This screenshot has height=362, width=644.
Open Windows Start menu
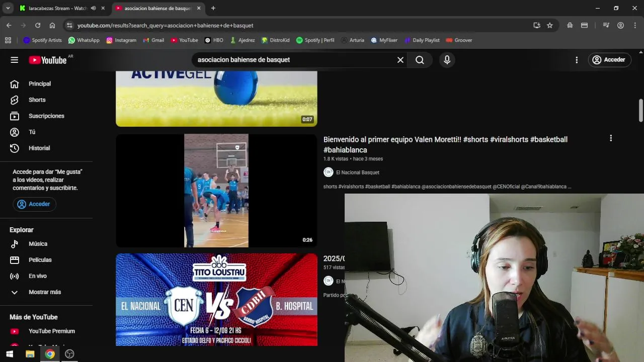tap(10, 354)
